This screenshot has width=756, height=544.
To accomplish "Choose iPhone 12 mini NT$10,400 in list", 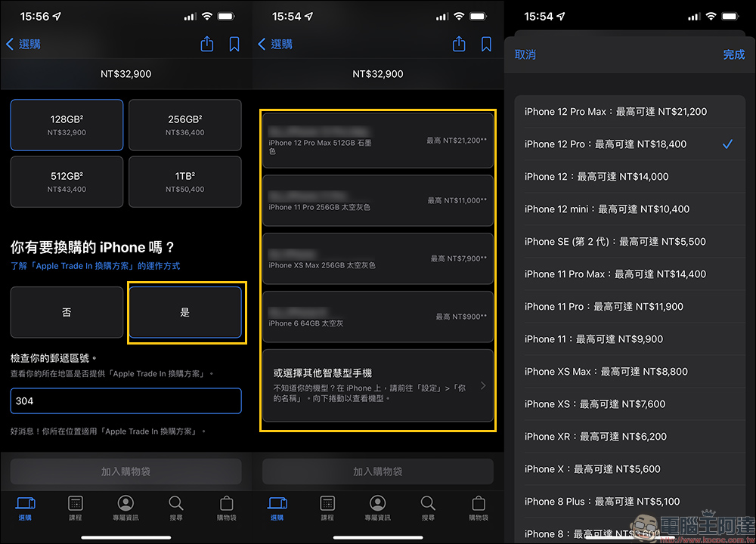I will point(630,209).
